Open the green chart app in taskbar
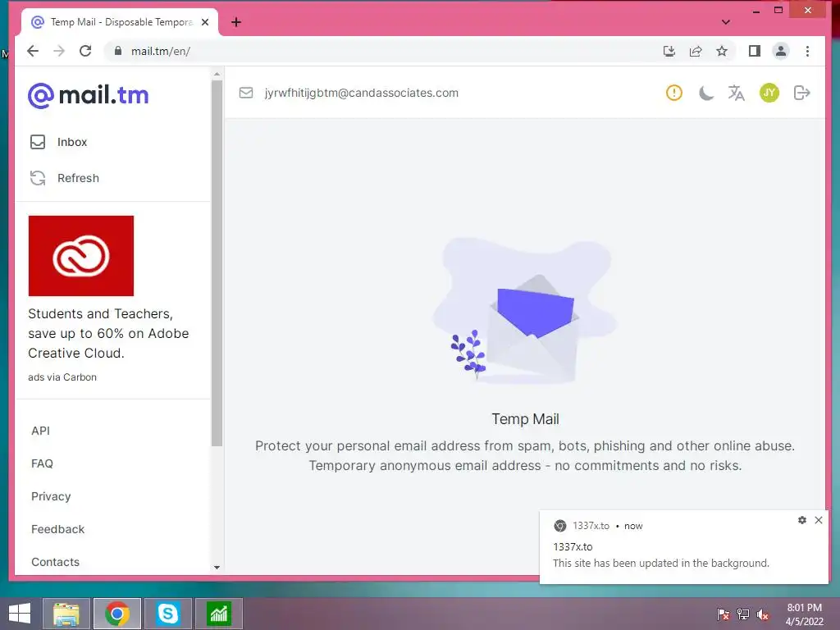The height and width of the screenshot is (630, 840). [218, 614]
